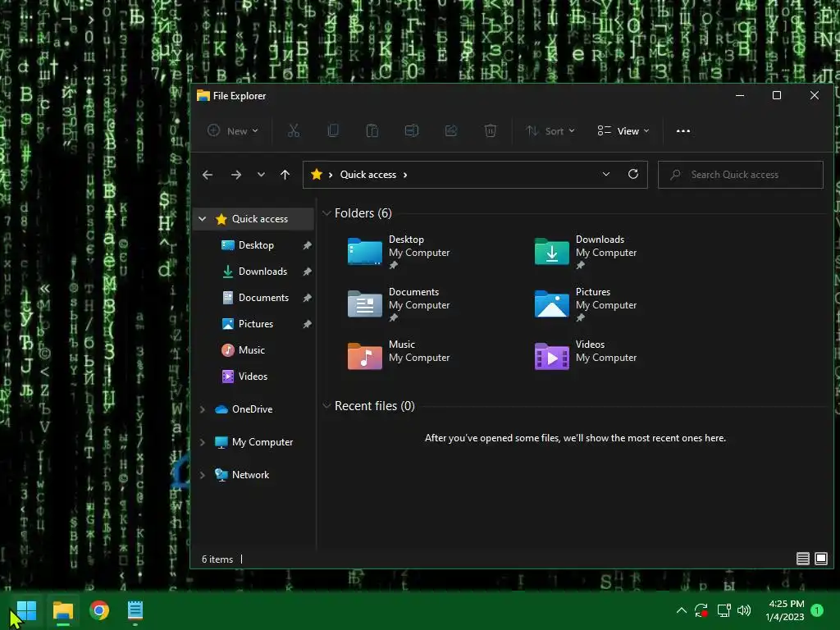The height and width of the screenshot is (630, 840).
Task: Select Quick access in the sidebar
Action: point(260,218)
